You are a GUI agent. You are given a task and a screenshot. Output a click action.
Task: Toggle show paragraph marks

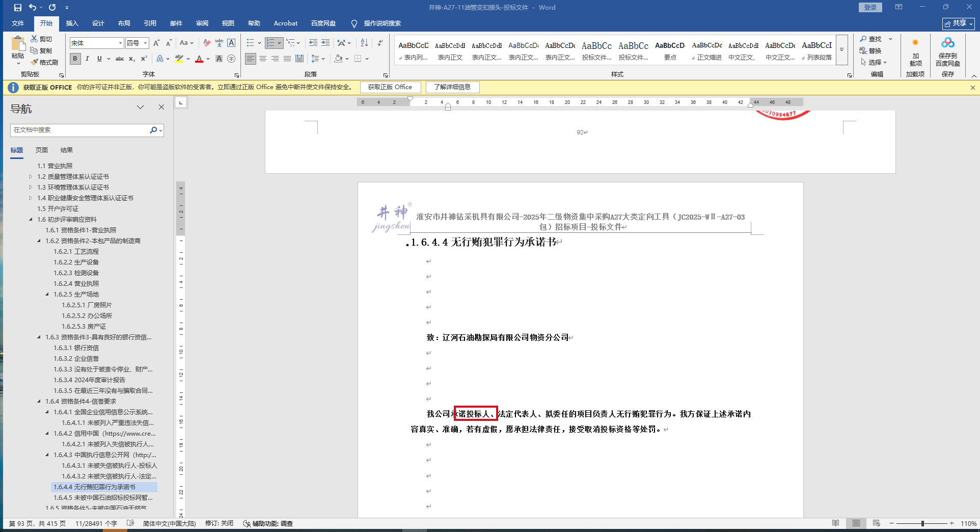pos(380,43)
